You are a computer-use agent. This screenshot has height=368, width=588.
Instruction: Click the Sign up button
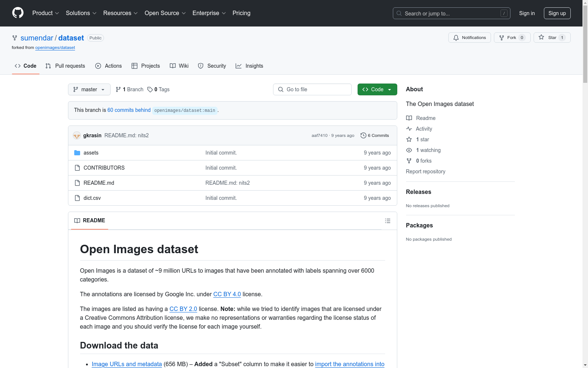(557, 13)
